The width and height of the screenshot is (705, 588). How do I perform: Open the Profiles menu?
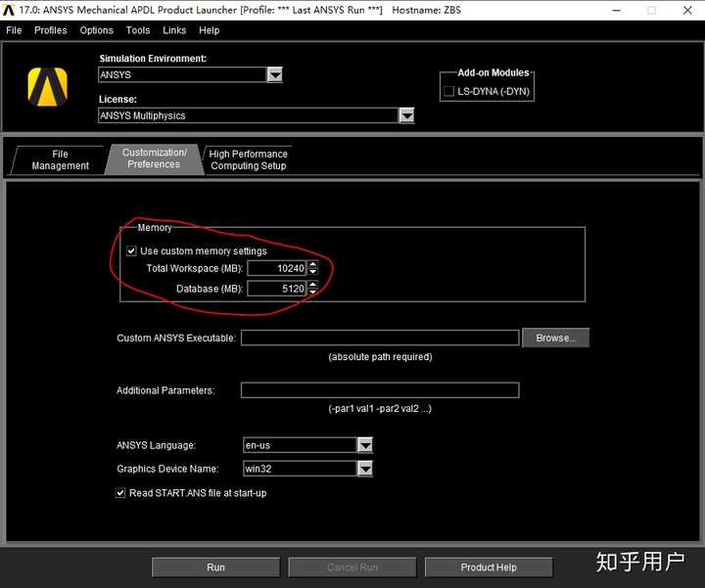click(x=50, y=30)
